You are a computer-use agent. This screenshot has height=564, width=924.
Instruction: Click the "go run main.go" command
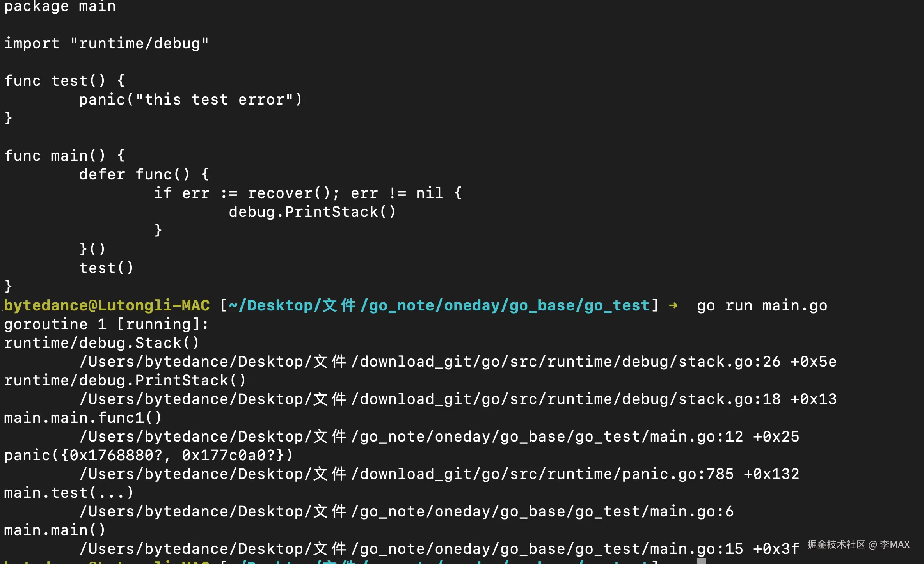click(762, 305)
